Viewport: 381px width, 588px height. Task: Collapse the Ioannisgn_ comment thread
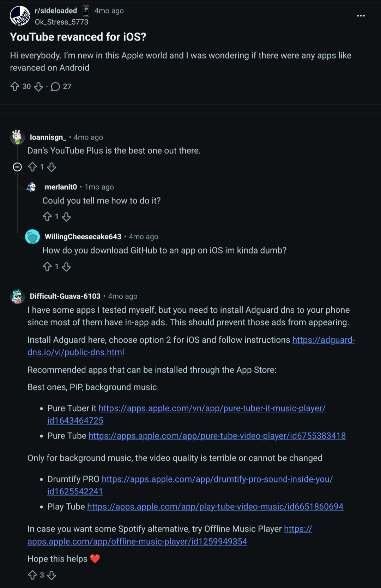click(x=17, y=167)
